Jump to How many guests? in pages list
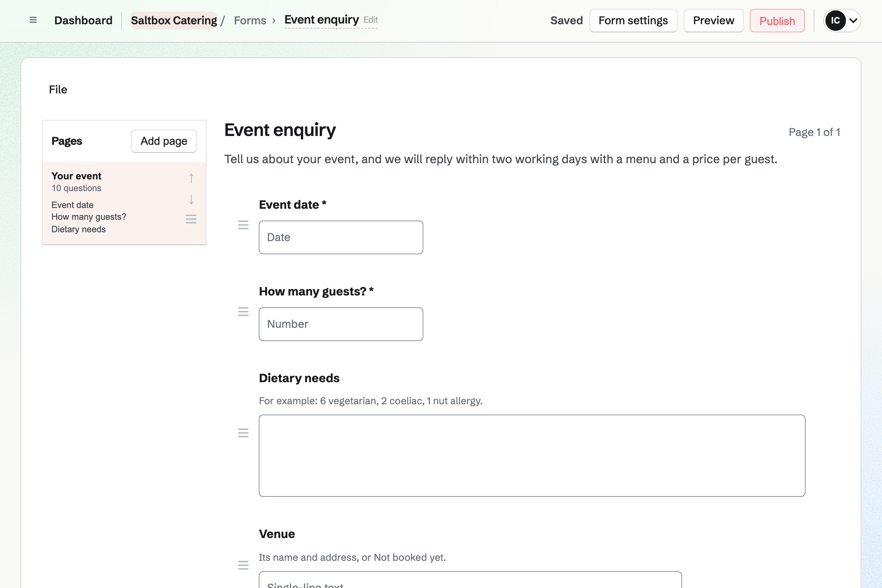882x588 pixels. pos(89,217)
